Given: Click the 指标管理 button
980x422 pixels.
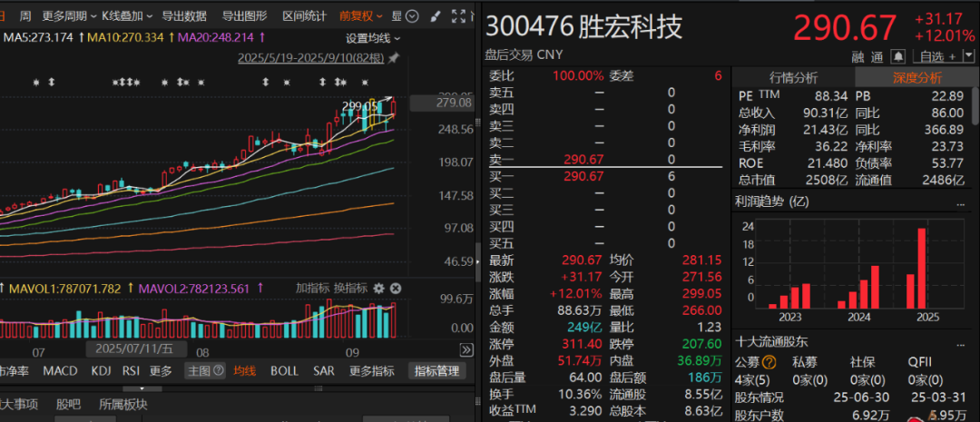Looking at the screenshot, I should [x=436, y=371].
